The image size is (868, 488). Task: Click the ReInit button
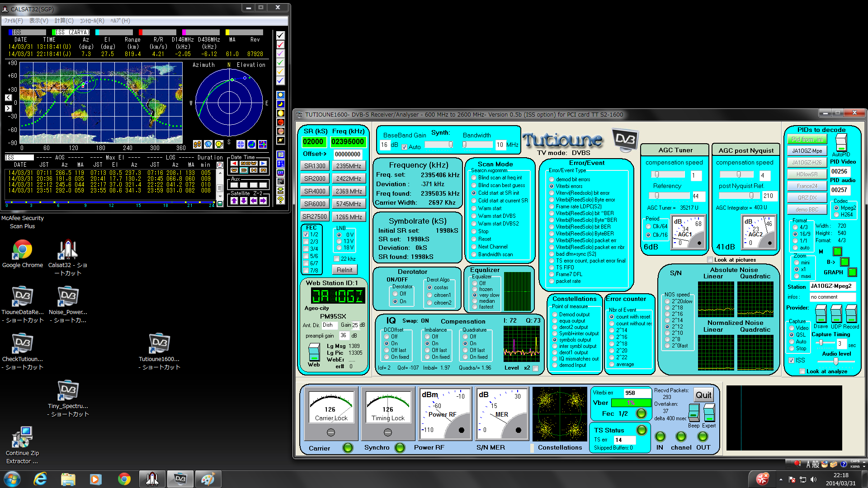pos(344,270)
